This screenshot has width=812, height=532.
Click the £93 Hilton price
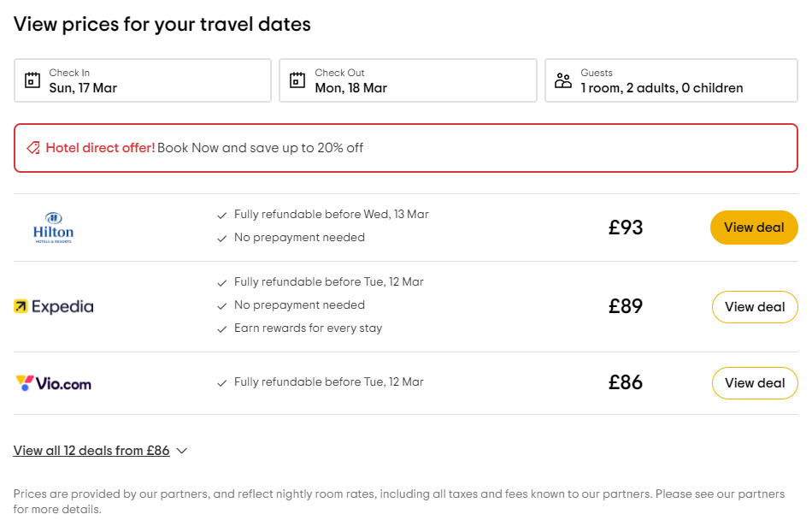(x=626, y=228)
